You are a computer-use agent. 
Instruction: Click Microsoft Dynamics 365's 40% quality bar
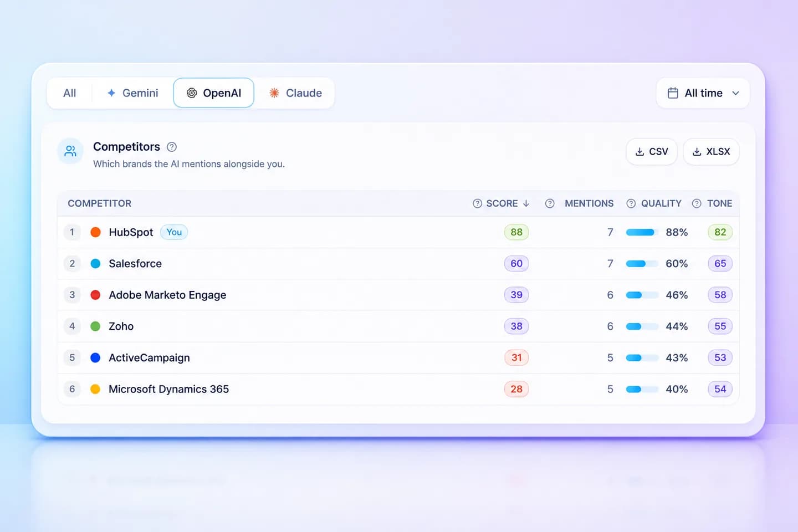coord(642,389)
